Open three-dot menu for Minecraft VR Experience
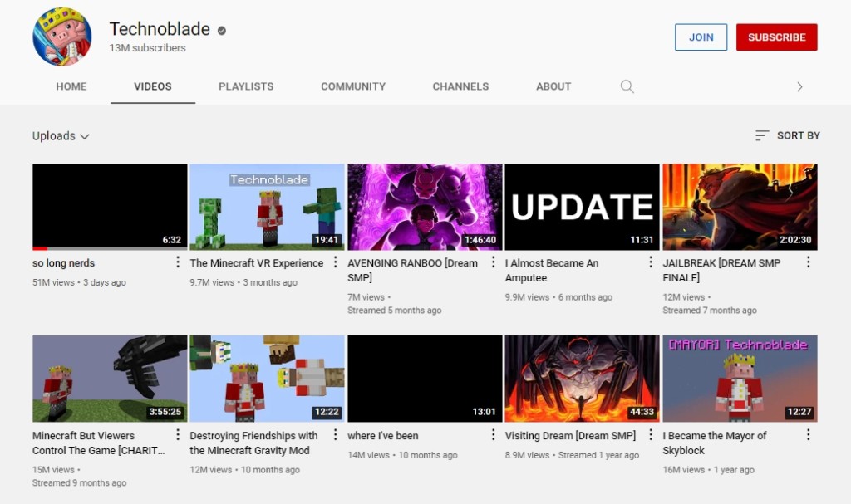851x504 pixels. [x=336, y=262]
